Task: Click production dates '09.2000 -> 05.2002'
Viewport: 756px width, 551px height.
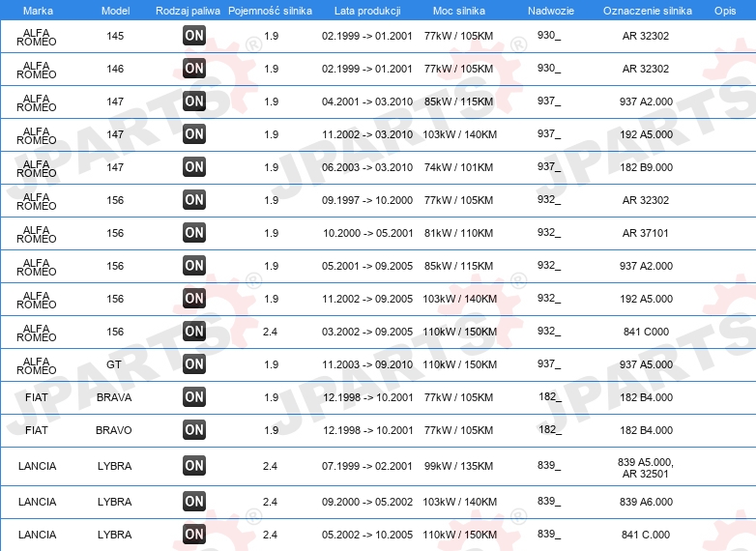Action: tap(367, 502)
